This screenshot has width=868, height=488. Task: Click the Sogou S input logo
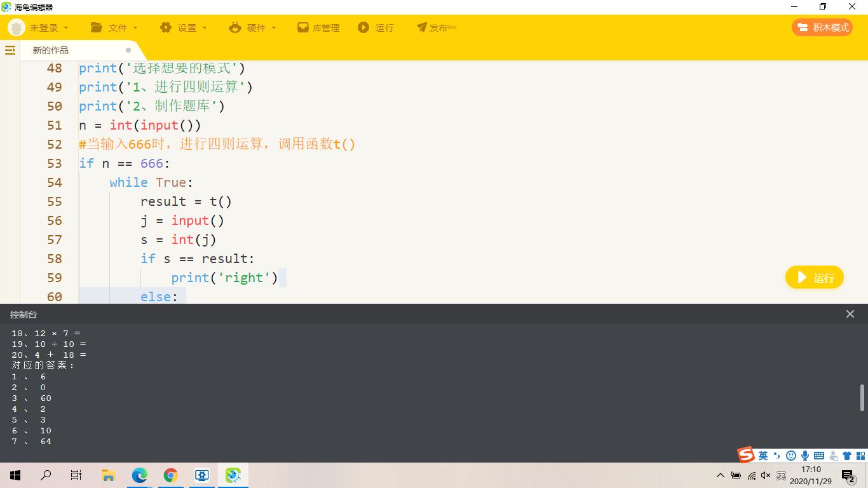coord(746,454)
